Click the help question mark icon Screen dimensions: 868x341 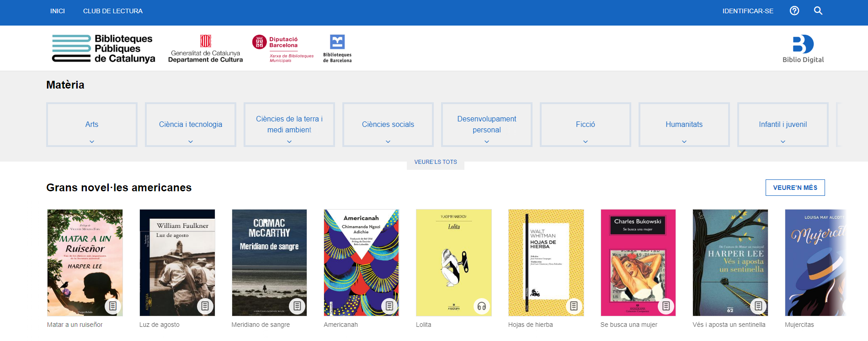794,10
